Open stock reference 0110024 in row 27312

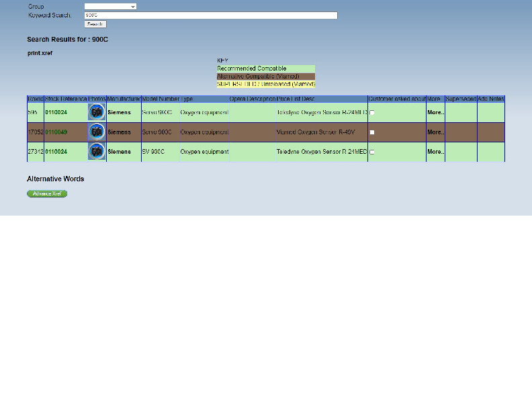56,152
